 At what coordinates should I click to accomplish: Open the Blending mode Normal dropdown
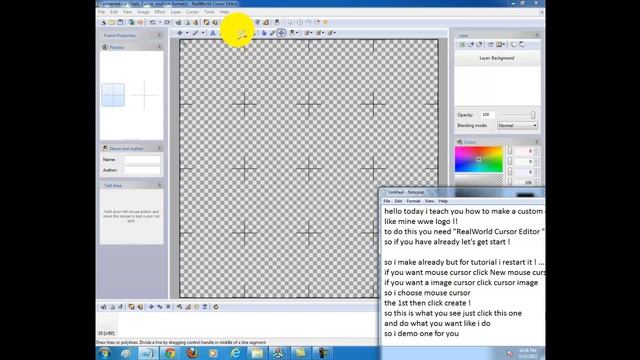pyautogui.click(x=517, y=126)
